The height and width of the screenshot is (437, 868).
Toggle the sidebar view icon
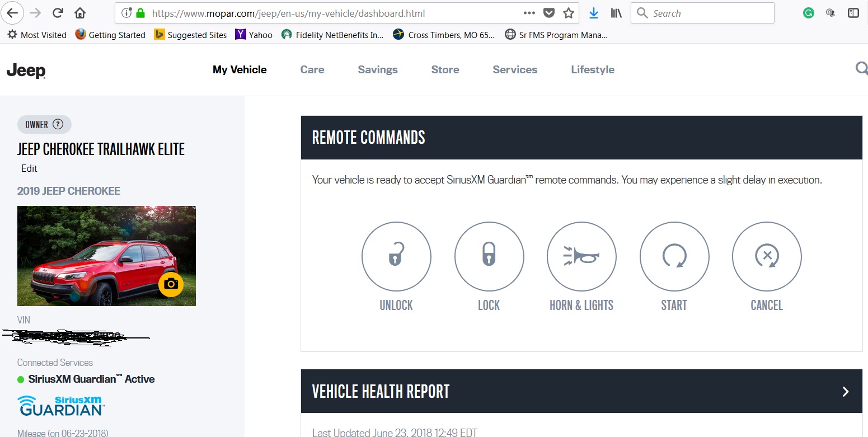(853, 13)
